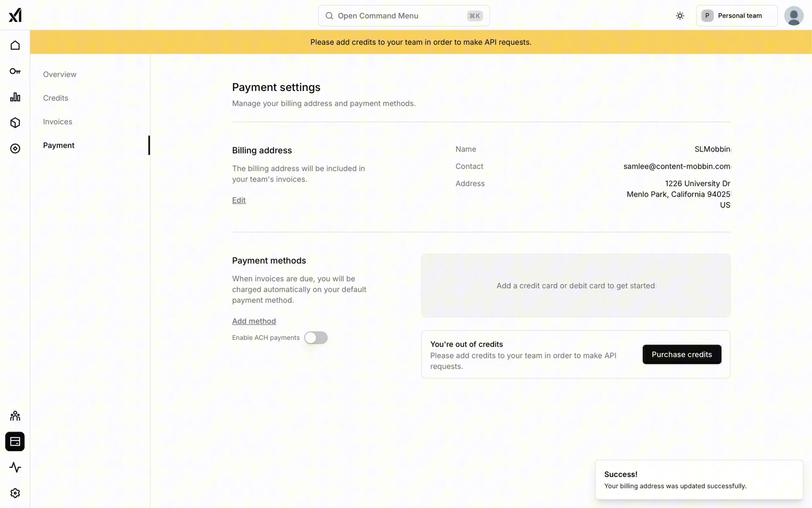The width and height of the screenshot is (812, 508).
Task: Enable ACH payments switch
Action: tap(315, 338)
